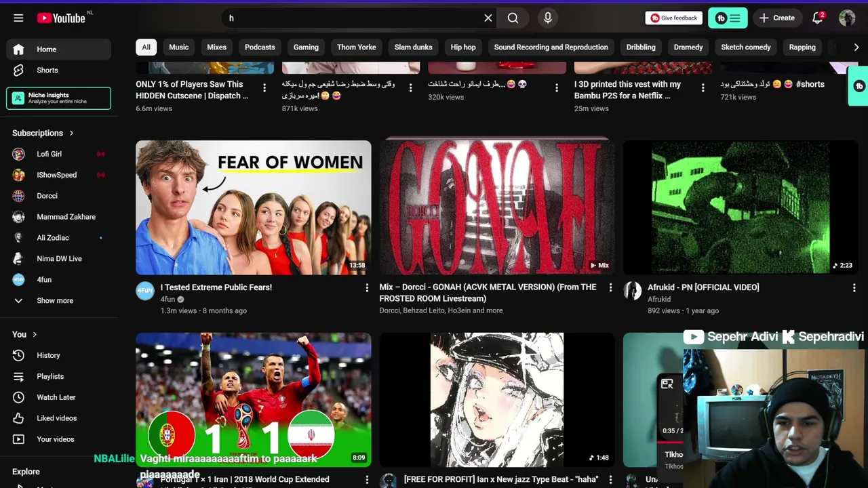Open Watch Later list
Screen dimensions: 868x488
click(x=58, y=397)
